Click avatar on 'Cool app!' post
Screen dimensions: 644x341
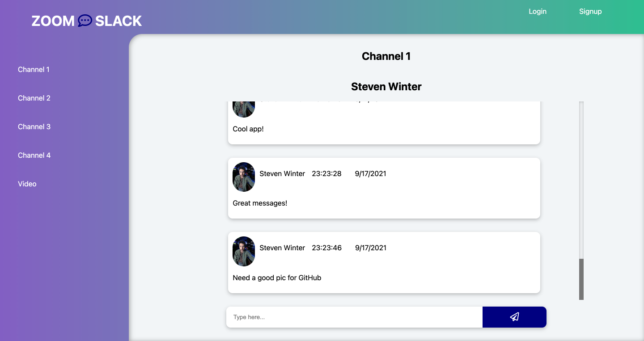(x=244, y=109)
